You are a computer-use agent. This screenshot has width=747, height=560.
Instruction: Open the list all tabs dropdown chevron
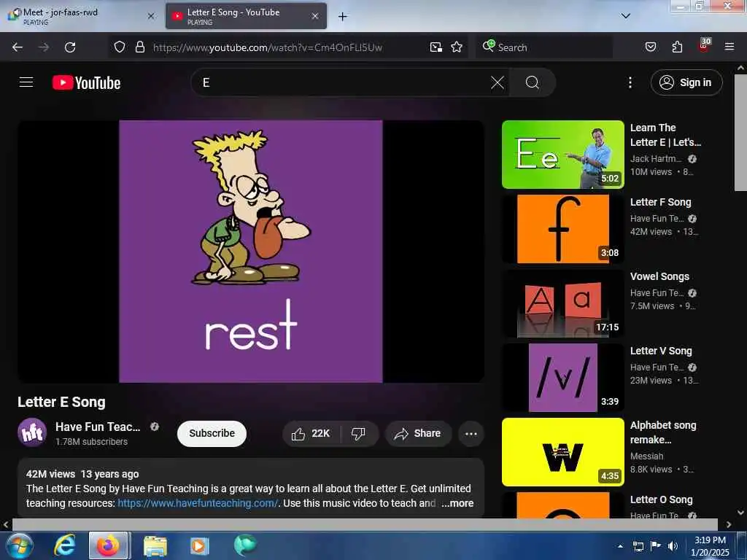click(625, 16)
